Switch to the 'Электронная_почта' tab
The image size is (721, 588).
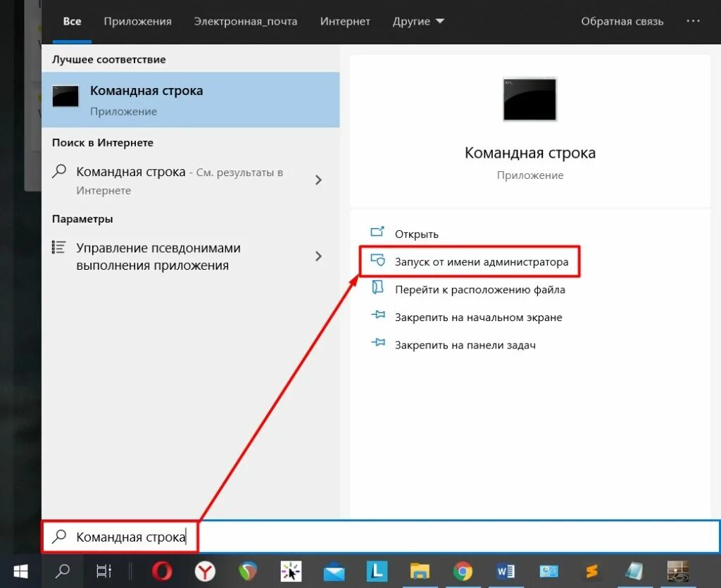246,22
